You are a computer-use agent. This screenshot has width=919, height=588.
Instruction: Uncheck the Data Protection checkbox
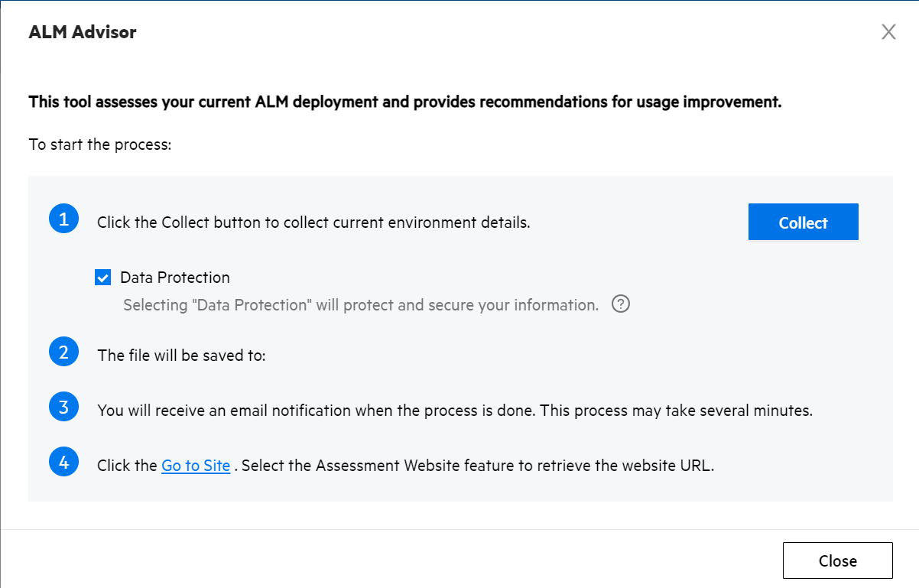(103, 278)
